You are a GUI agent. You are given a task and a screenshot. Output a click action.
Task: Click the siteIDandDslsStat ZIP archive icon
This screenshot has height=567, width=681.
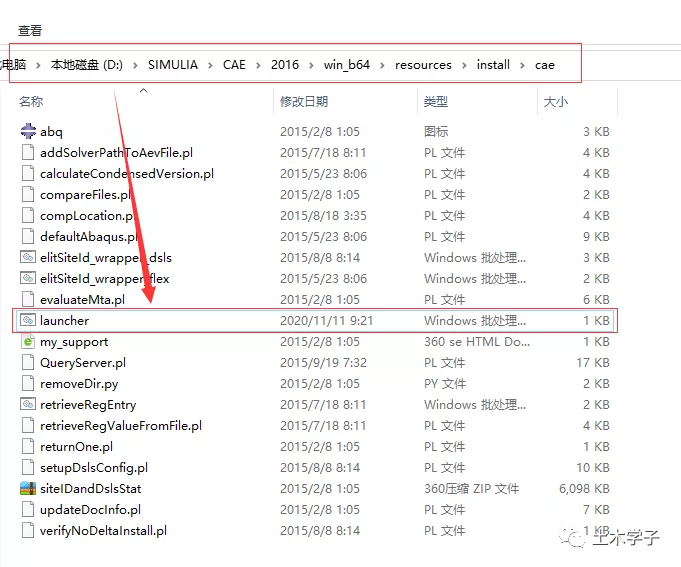pos(28,488)
